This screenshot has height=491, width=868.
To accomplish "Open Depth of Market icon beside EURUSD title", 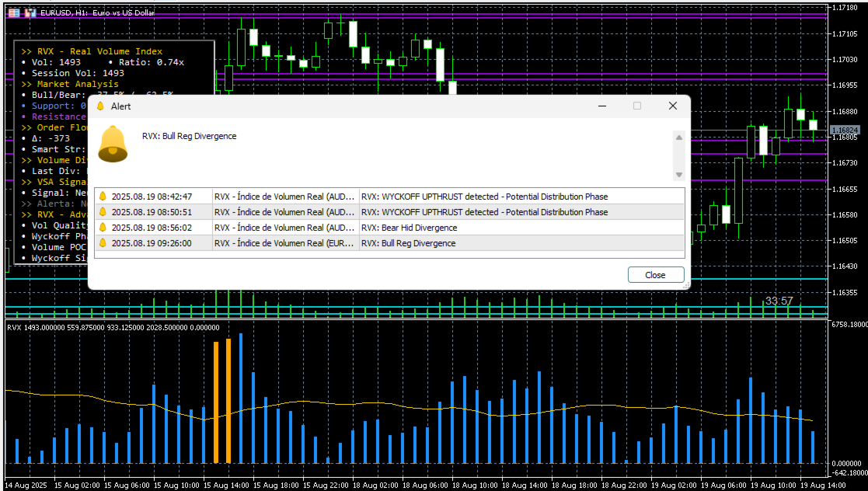I will click(x=30, y=12).
